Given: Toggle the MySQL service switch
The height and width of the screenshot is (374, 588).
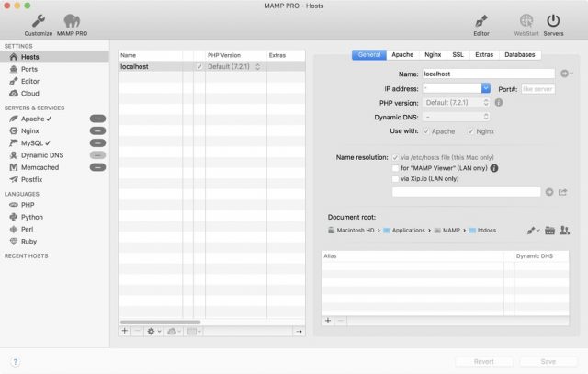Looking at the screenshot, I should (97, 143).
